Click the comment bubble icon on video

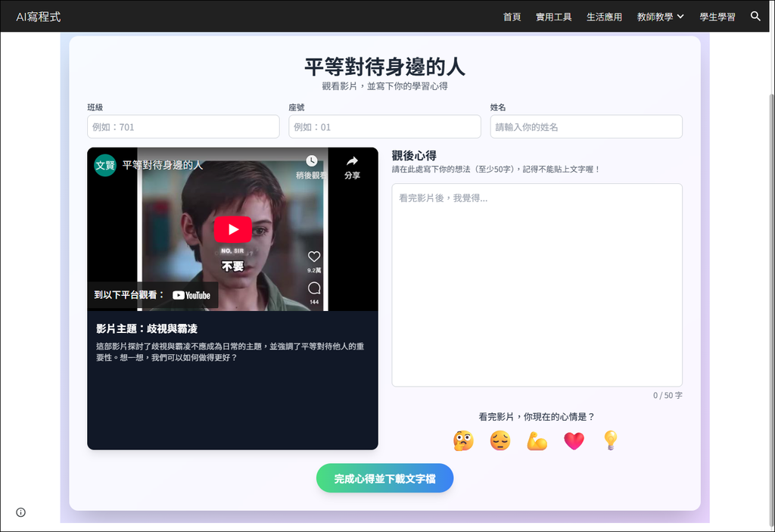tap(314, 288)
